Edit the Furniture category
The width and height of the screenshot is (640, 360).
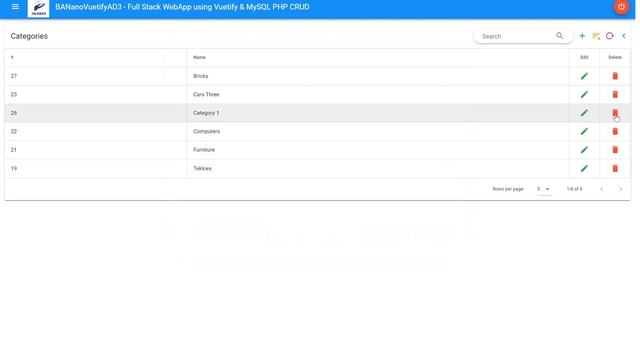tap(584, 150)
